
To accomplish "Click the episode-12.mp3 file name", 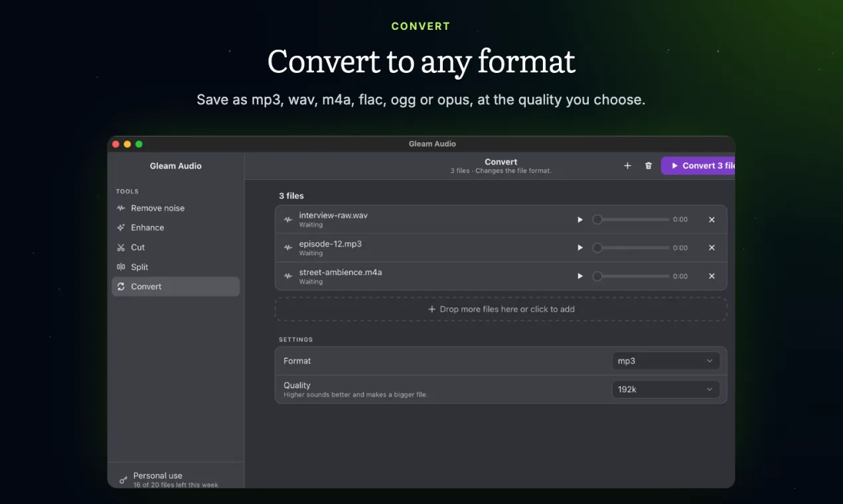I will point(331,244).
